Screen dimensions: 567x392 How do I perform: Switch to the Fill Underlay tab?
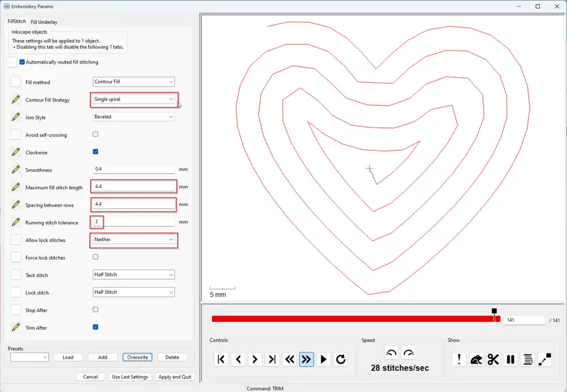(x=44, y=22)
